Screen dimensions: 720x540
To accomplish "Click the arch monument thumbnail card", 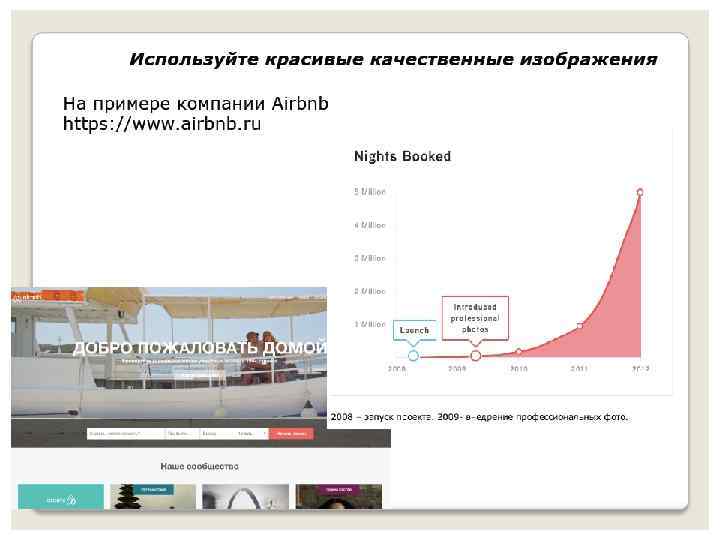I will 246,496.
